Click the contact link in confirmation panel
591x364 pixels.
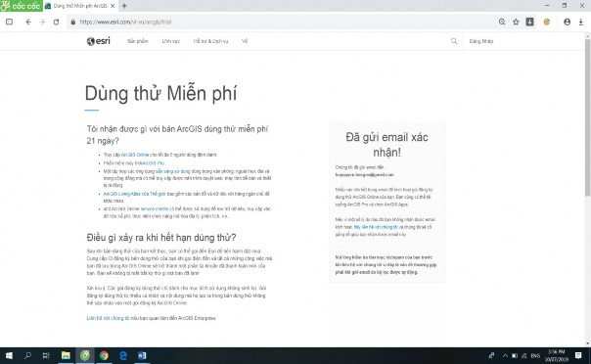pyautogui.click(x=376, y=227)
